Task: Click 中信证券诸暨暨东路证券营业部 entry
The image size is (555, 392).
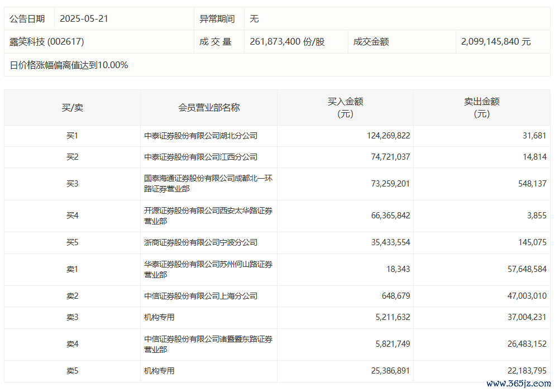Action: tap(208, 344)
